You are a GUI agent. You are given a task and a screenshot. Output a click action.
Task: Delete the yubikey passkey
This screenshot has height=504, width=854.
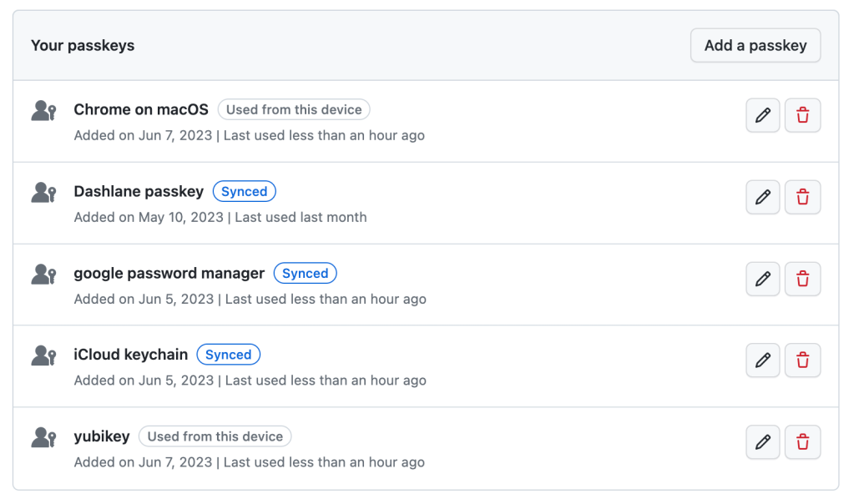click(x=802, y=442)
